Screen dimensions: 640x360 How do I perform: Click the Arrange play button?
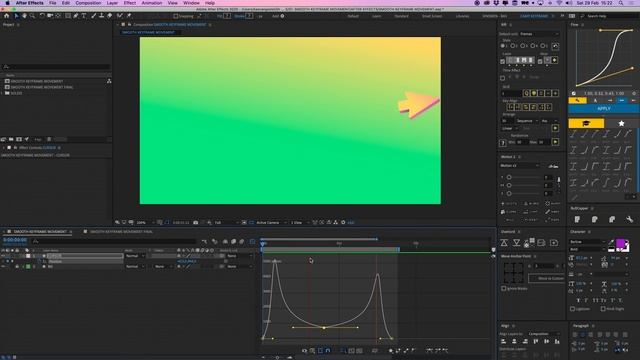click(x=555, y=128)
